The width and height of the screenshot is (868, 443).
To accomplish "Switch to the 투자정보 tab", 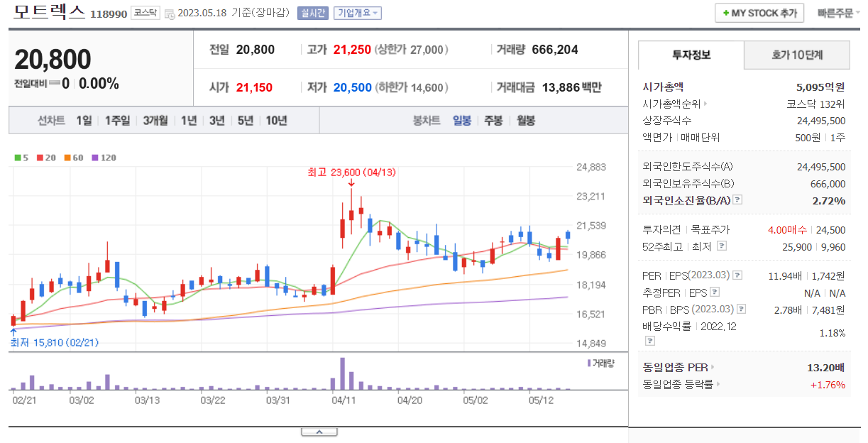I will click(691, 55).
